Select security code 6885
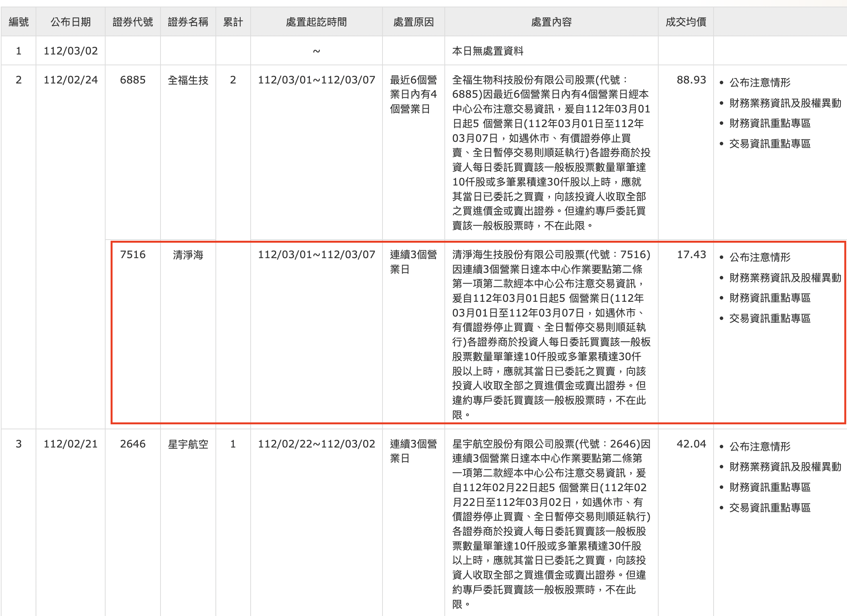This screenshot has width=847, height=616. [133, 80]
